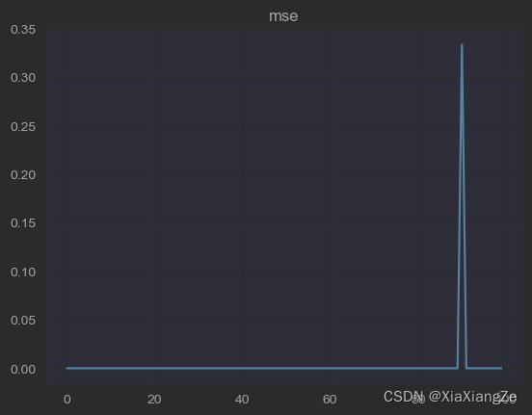Click the x-axis tick label 40
This screenshot has width=532, height=415.
pyautogui.click(x=242, y=400)
